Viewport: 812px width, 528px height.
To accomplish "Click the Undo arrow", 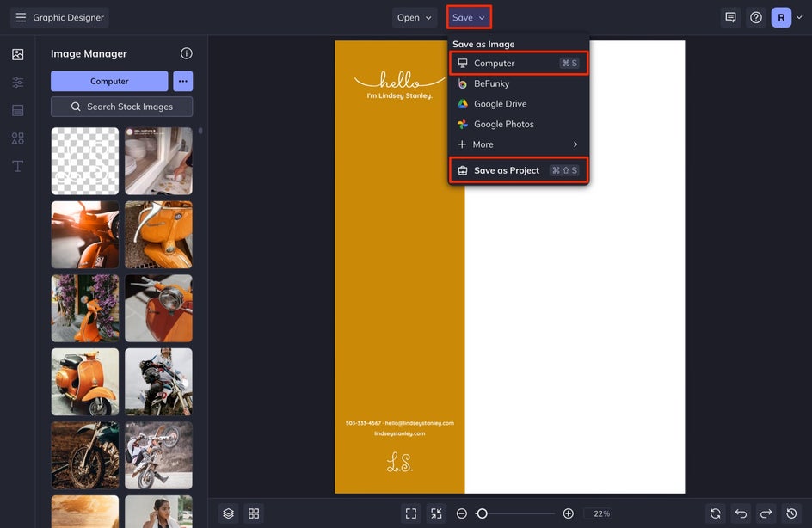I will [x=741, y=513].
